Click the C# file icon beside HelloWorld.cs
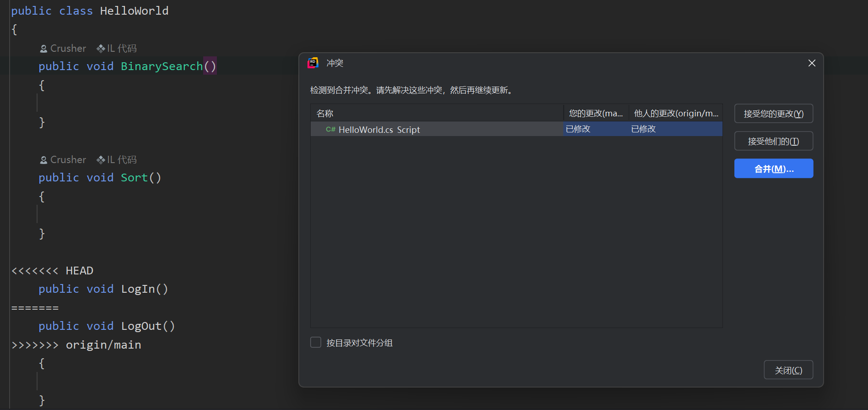Image resolution: width=868 pixels, height=410 pixels. click(330, 130)
